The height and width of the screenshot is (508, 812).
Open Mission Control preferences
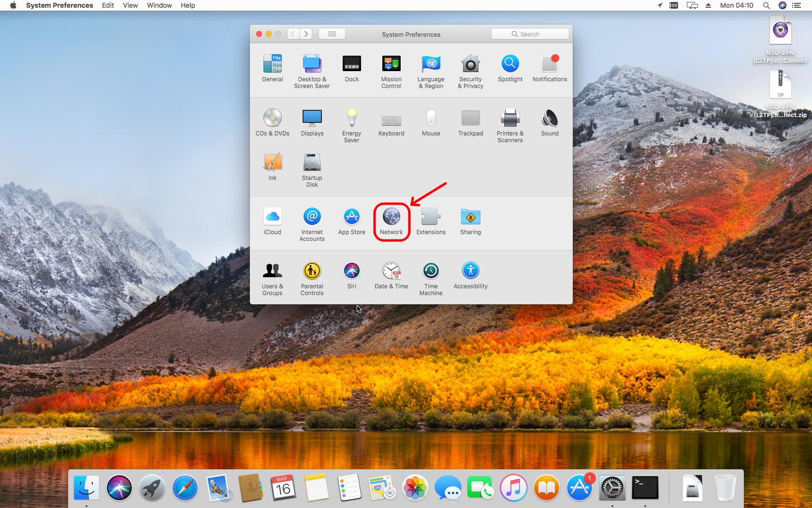coord(391,72)
